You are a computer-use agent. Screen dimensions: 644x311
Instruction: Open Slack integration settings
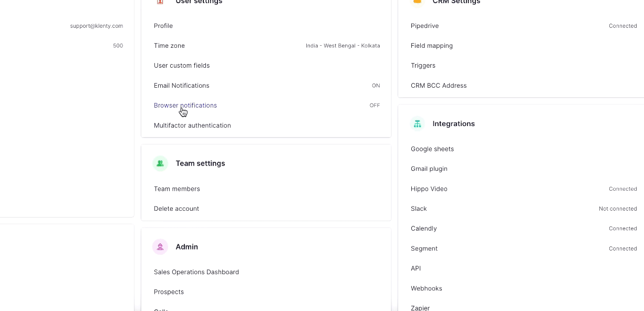419,209
